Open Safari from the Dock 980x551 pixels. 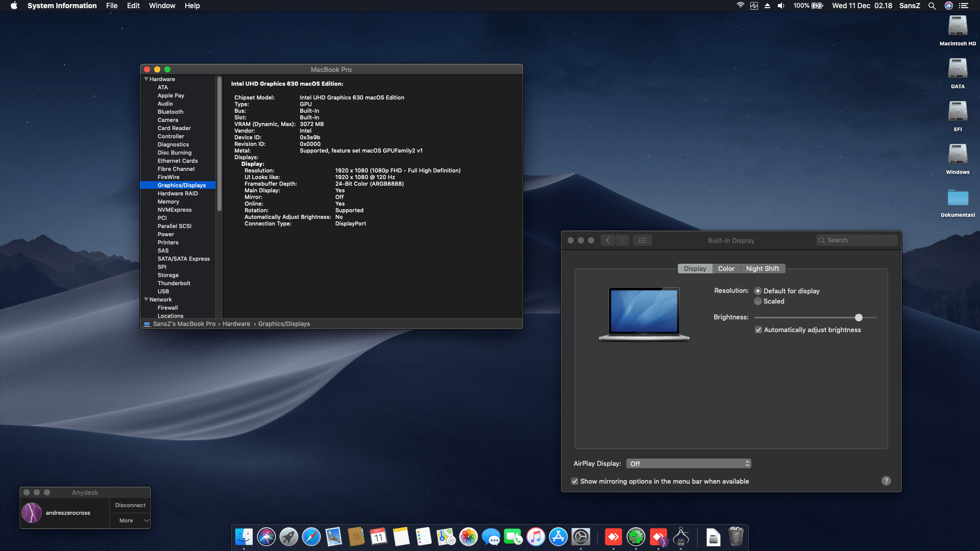(312, 537)
